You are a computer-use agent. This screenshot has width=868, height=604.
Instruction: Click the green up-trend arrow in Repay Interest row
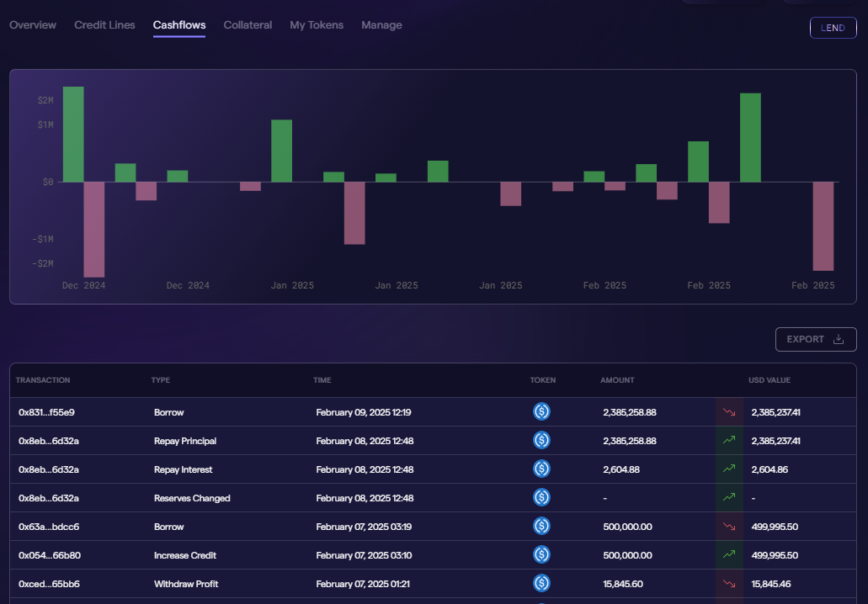(728, 469)
